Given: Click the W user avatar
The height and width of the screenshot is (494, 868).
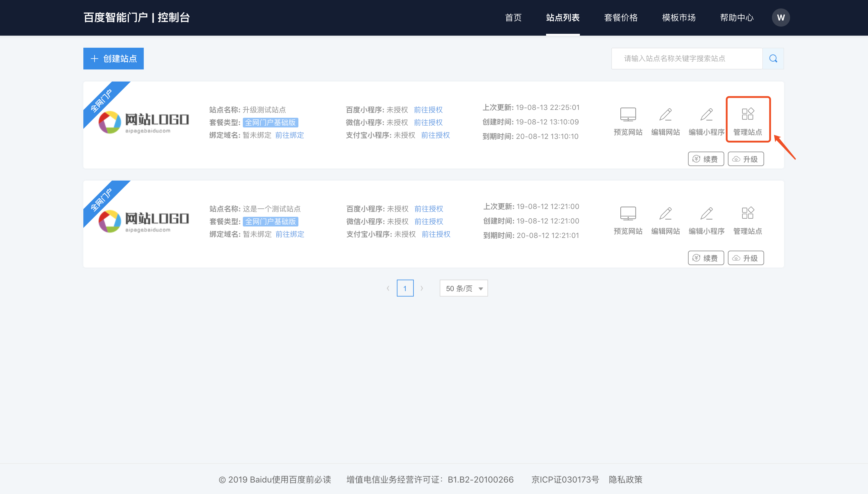Looking at the screenshot, I should 781,18.
